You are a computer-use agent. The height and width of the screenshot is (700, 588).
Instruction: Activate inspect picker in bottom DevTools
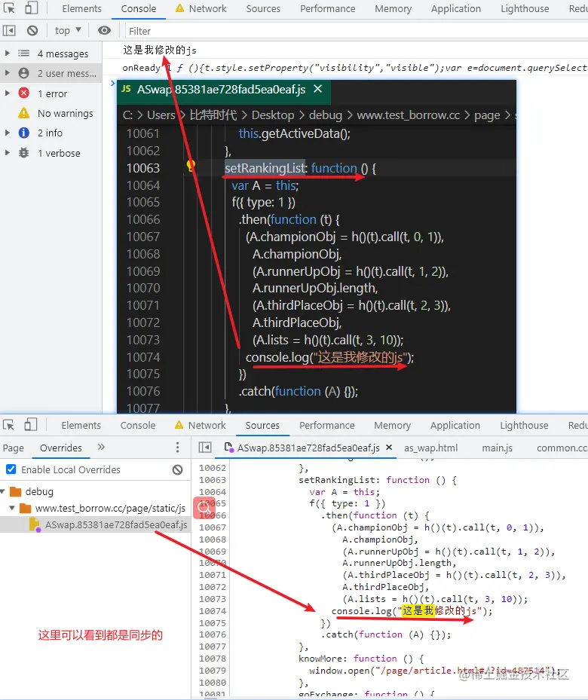9,424
